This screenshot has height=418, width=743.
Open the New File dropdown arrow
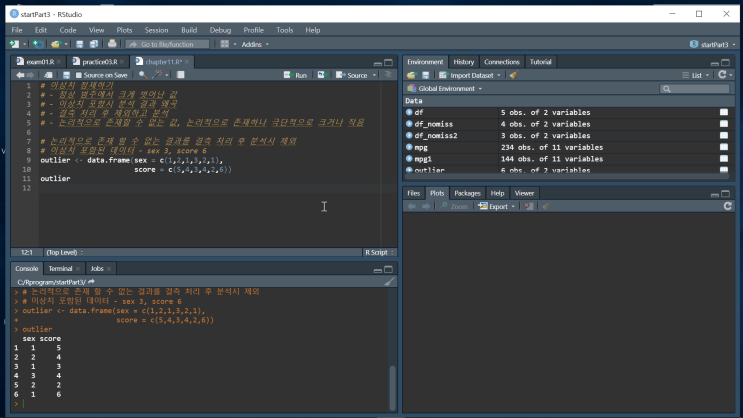24,45
